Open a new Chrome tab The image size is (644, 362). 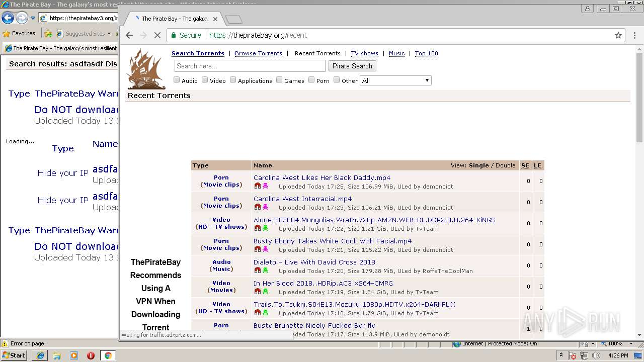234,19
